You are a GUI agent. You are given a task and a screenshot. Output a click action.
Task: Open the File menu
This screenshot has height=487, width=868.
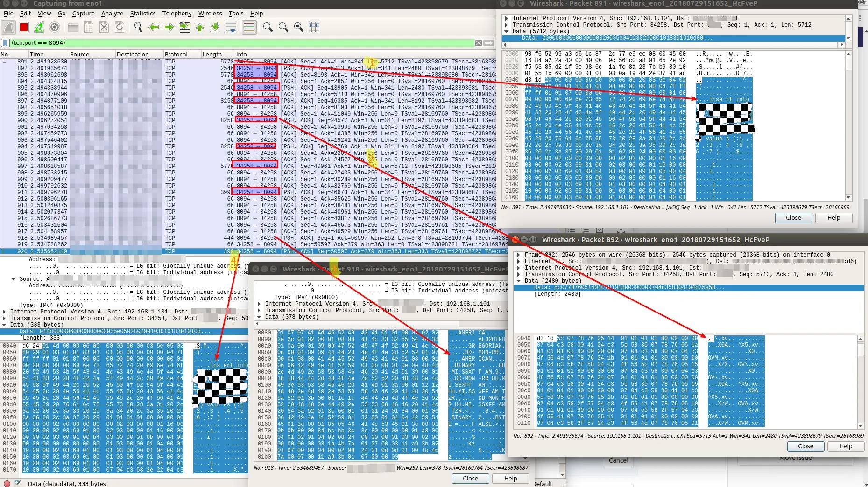[x=8, y=14]
